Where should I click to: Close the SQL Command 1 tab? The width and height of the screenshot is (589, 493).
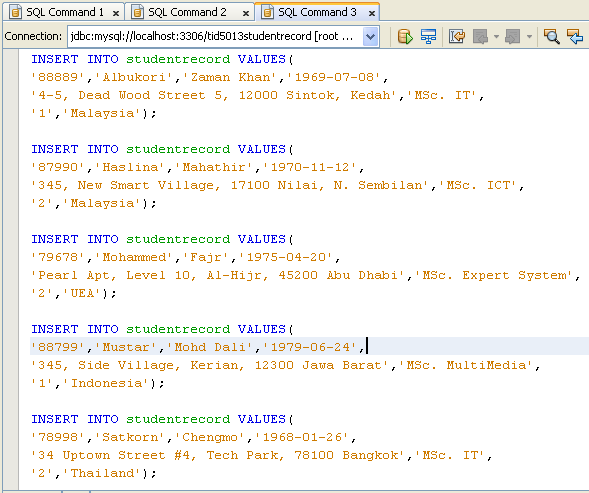pos(116,14)
